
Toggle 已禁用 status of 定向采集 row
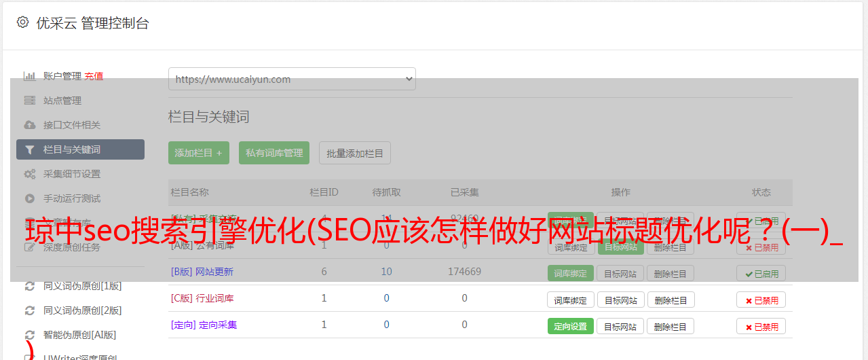[761, 326]
